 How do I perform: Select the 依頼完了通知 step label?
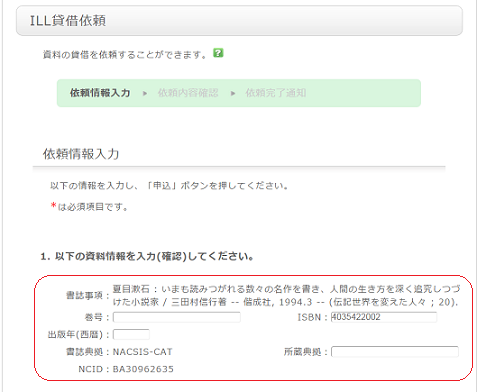click(x=276, y=93)
